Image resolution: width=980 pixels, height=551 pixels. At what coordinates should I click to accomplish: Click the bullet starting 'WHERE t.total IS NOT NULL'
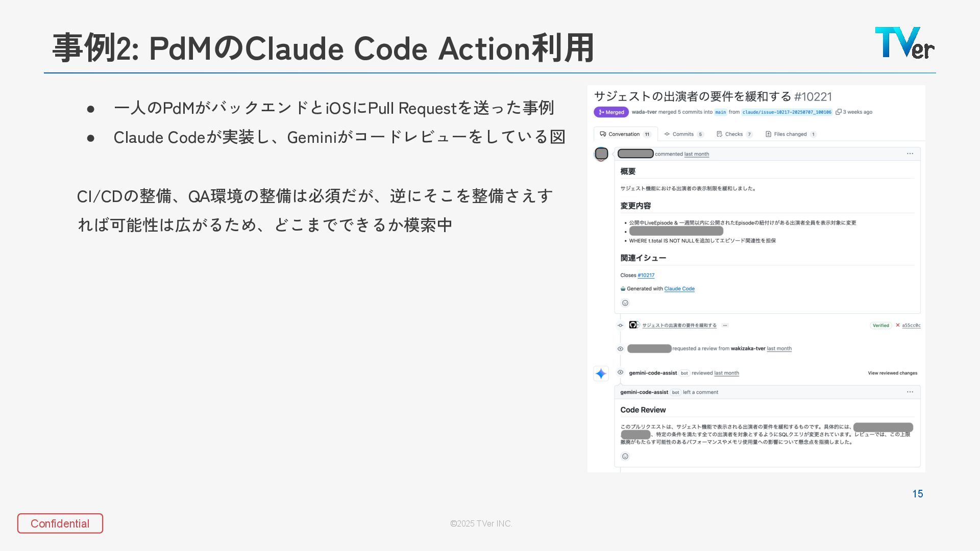pyautogui.click(x=702, y=241)
